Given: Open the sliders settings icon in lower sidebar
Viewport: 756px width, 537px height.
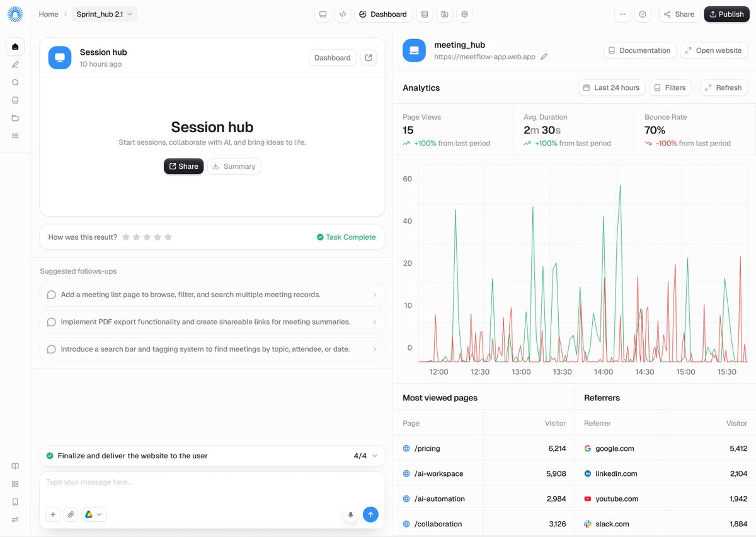Looking at the screenshot, I should (15, 519).
